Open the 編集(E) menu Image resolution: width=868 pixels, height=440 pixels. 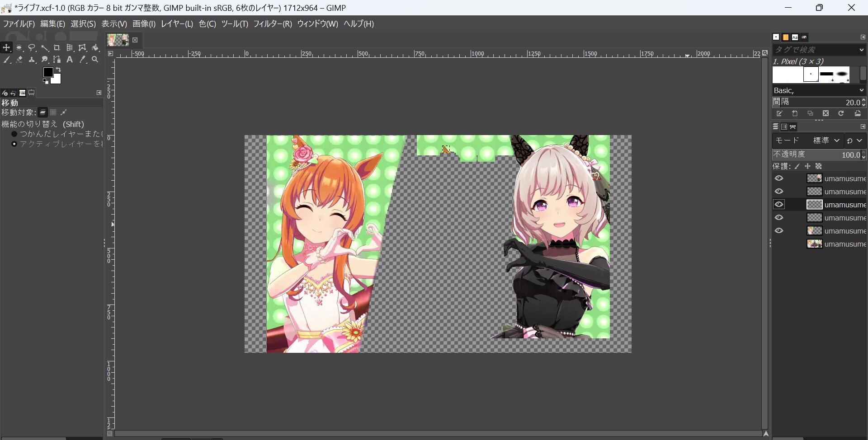tap(52, 24)
